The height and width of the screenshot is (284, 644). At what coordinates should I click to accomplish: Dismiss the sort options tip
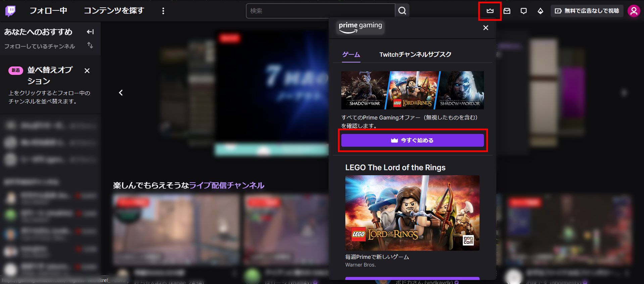(87, 70)
